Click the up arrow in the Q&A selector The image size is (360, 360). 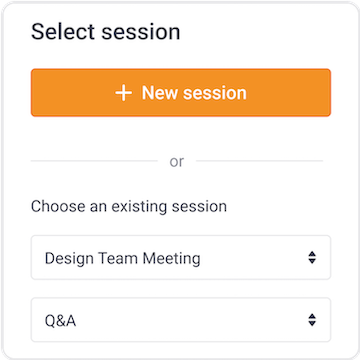312,316
